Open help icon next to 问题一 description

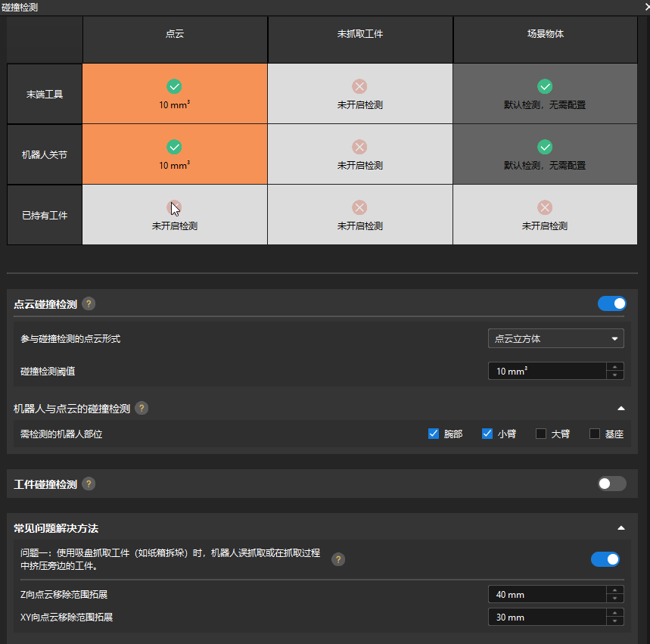click(x=337, y=559)
